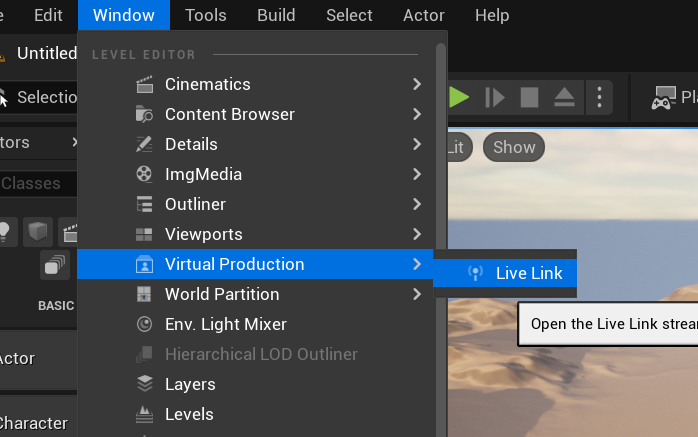Expand the Viewports submenu arrow
698x437 pixels.
pos(417,234)
